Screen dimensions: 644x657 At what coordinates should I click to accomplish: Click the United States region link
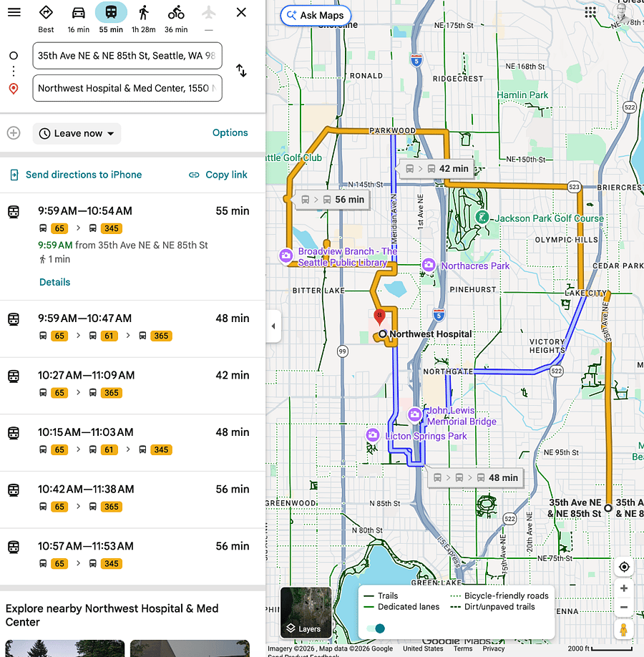(x=423, y=648)
